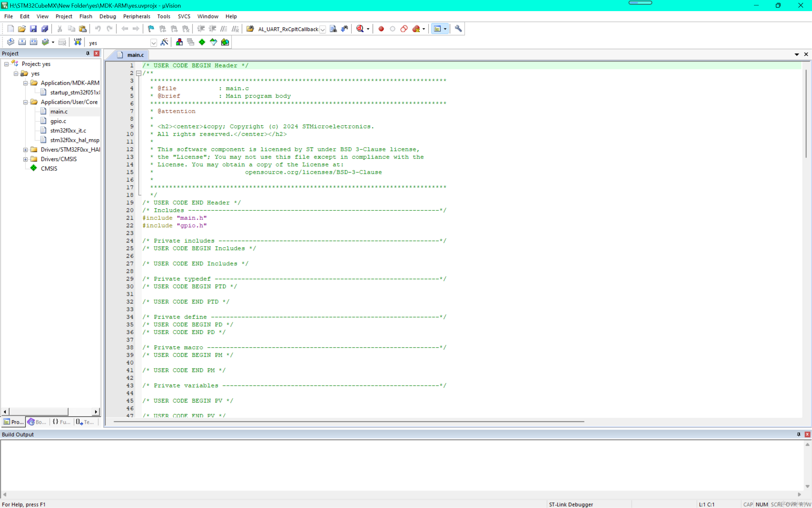The image size is (812, 508).
Task: Save the current file with the floppy icon
Action: 33,29
